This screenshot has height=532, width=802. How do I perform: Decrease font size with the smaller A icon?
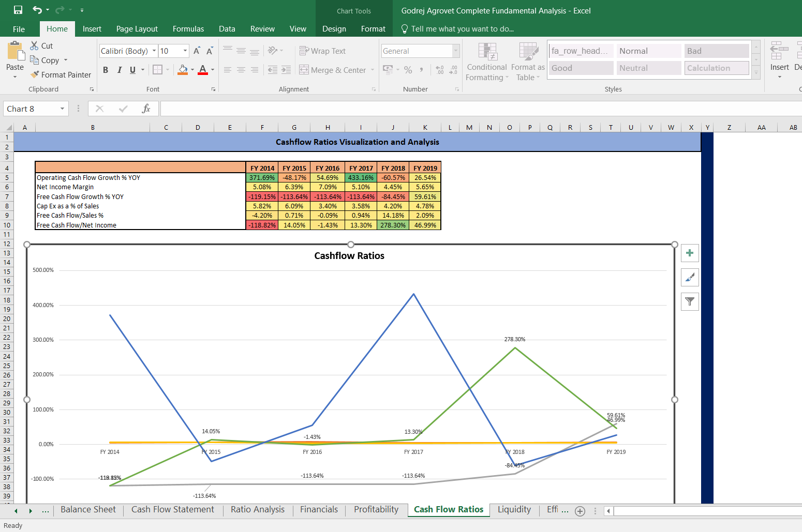[210, 51]
